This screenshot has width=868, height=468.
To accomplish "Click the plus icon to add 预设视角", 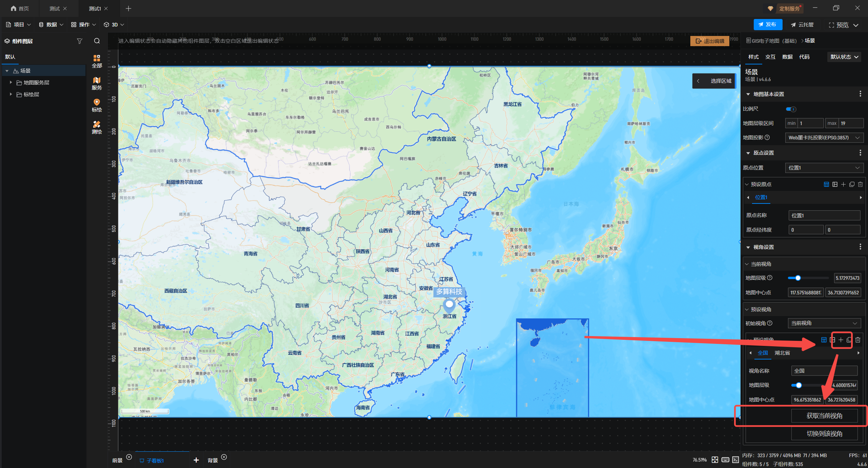I will click(841, 340).
